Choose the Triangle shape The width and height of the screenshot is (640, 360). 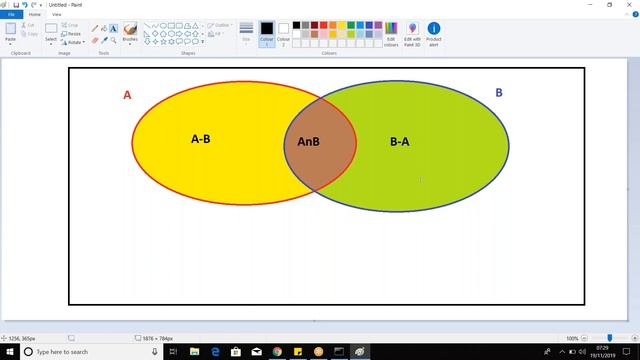[196, 25]
